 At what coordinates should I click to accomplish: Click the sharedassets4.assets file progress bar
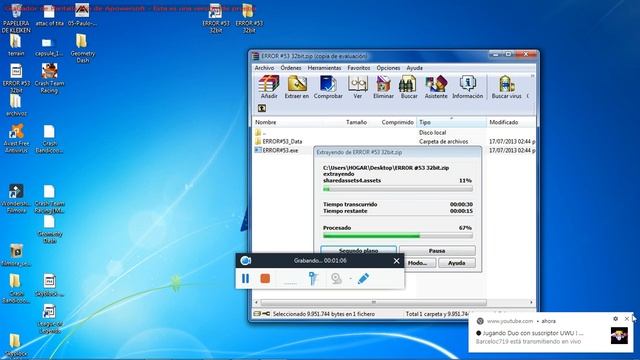click(398, 189)
